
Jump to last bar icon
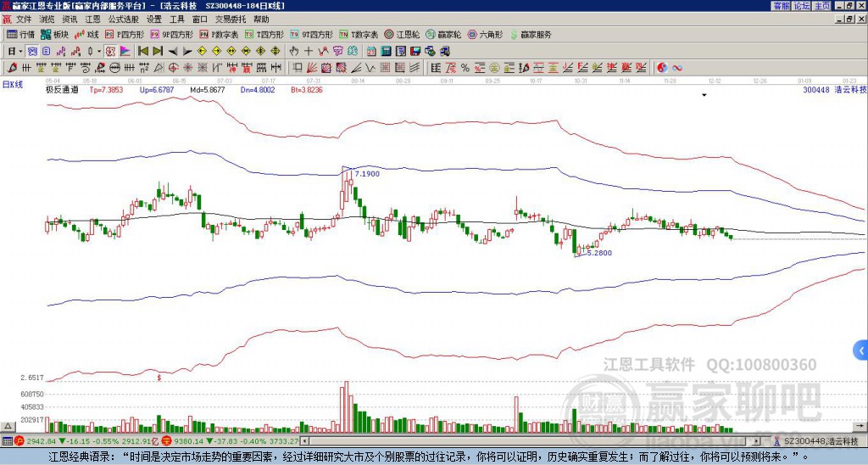tap(158, 52)
